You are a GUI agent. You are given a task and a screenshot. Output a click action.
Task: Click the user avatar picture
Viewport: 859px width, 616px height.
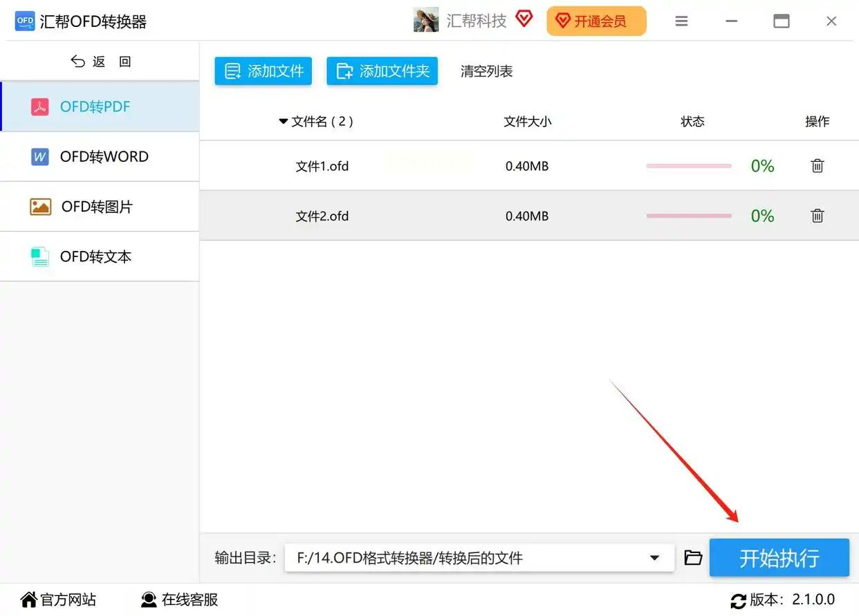pyautogui.click(x=426, y=20)
